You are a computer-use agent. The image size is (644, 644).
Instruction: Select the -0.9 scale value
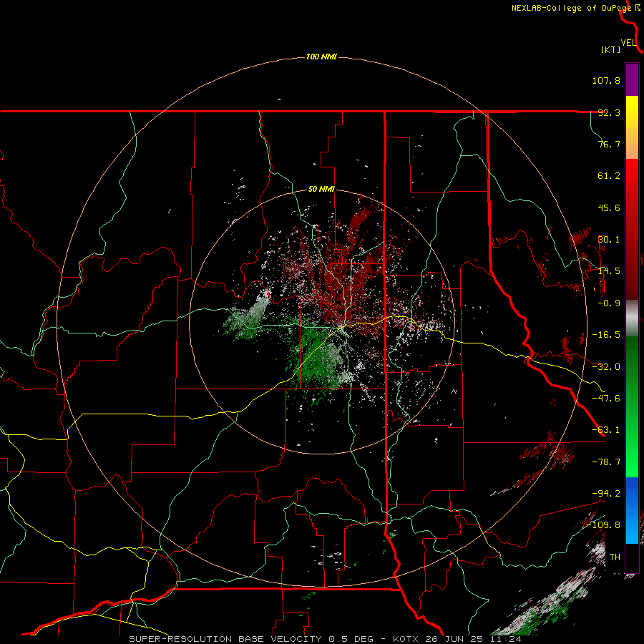(x=609, y=303)
